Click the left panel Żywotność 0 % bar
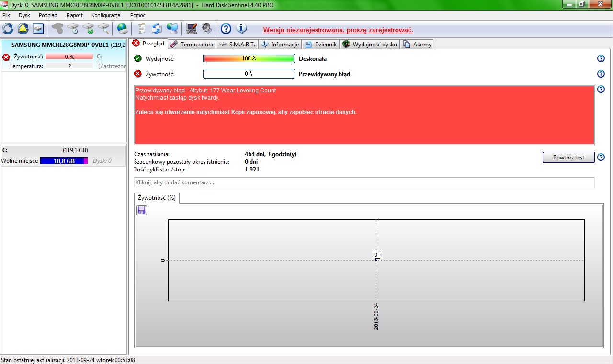Viewport: 613px width, 364px height. [69, 57]
